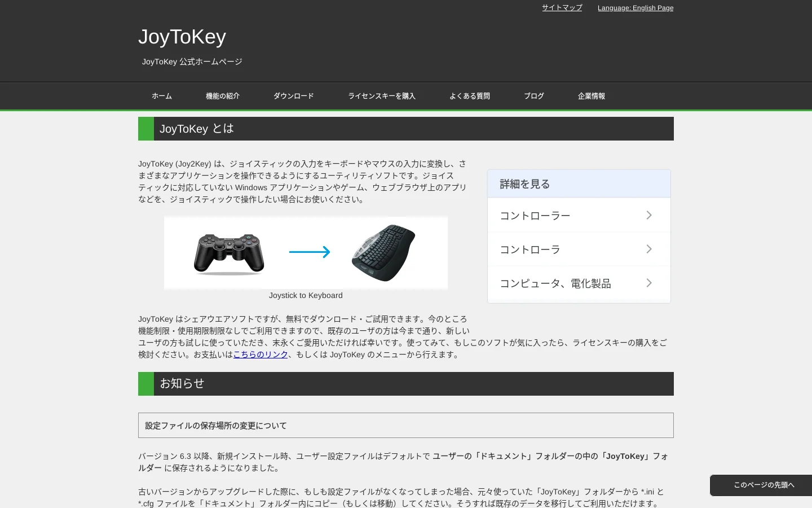Click the game controller image
The image size is (812, 508).
229,255
